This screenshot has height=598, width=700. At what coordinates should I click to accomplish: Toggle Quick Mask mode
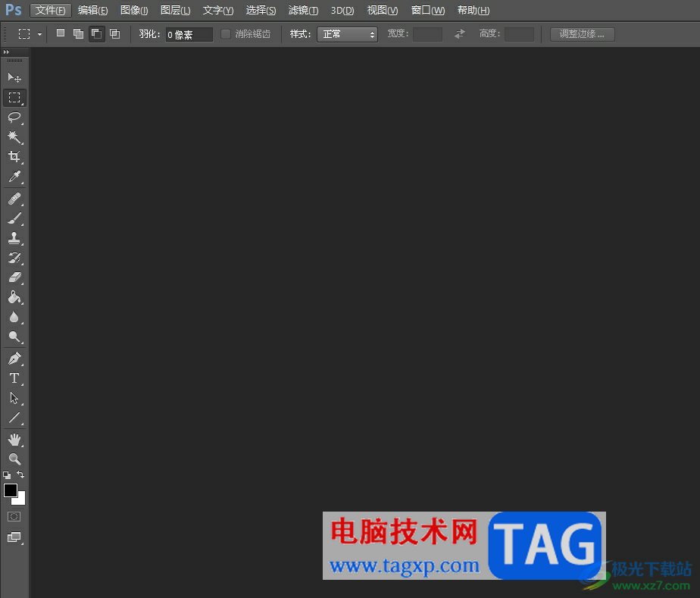pos(14,517)
